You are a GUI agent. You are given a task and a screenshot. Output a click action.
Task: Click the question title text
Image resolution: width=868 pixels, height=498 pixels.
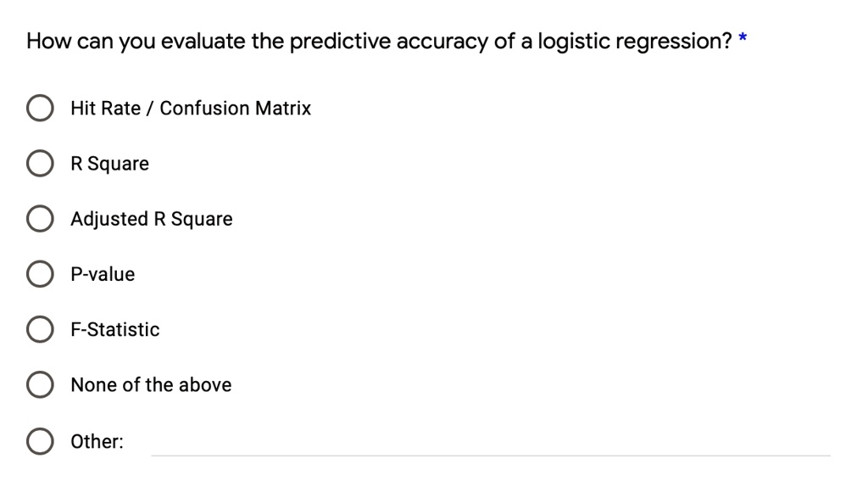[373, 40]
